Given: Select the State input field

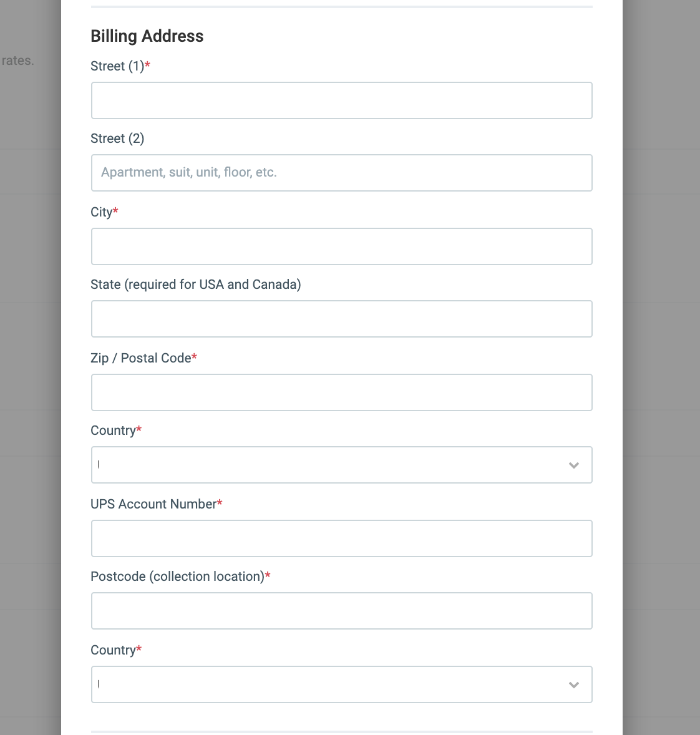Looking at the screenshot, I should pos(341,319).
